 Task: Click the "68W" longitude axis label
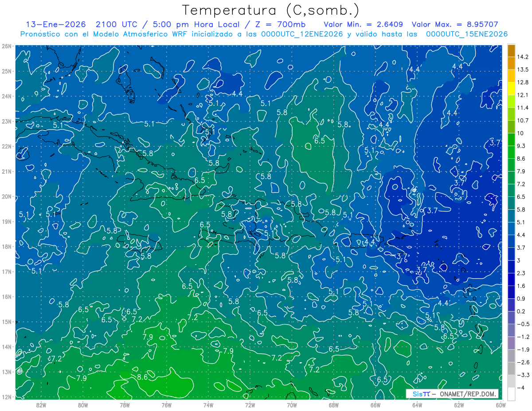334,405
